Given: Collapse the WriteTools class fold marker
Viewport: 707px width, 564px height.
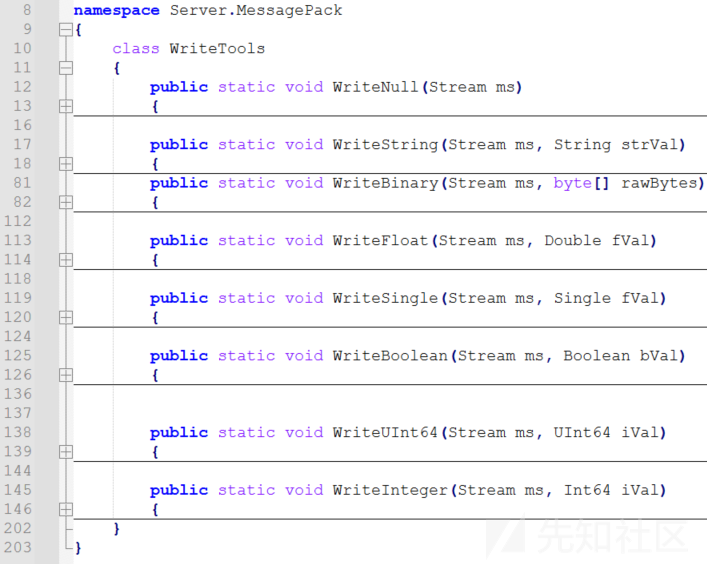Looking at the screenshot, I should pyautogui.click(x=66, y=68).
